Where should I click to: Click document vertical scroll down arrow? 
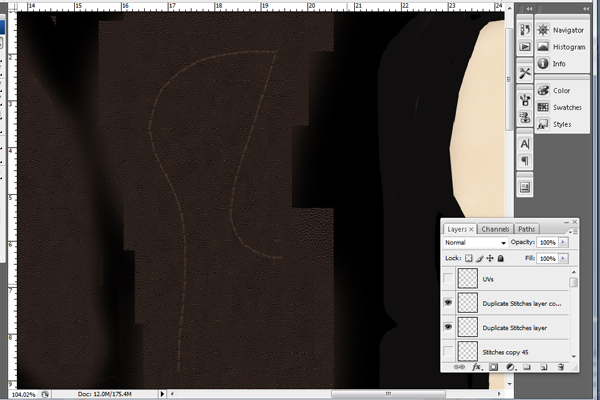[509, 384]
